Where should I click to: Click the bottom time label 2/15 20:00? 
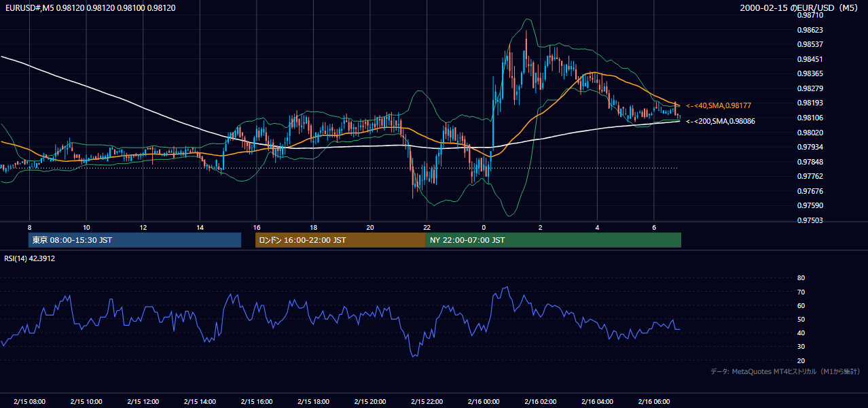[x=370, y=402]
